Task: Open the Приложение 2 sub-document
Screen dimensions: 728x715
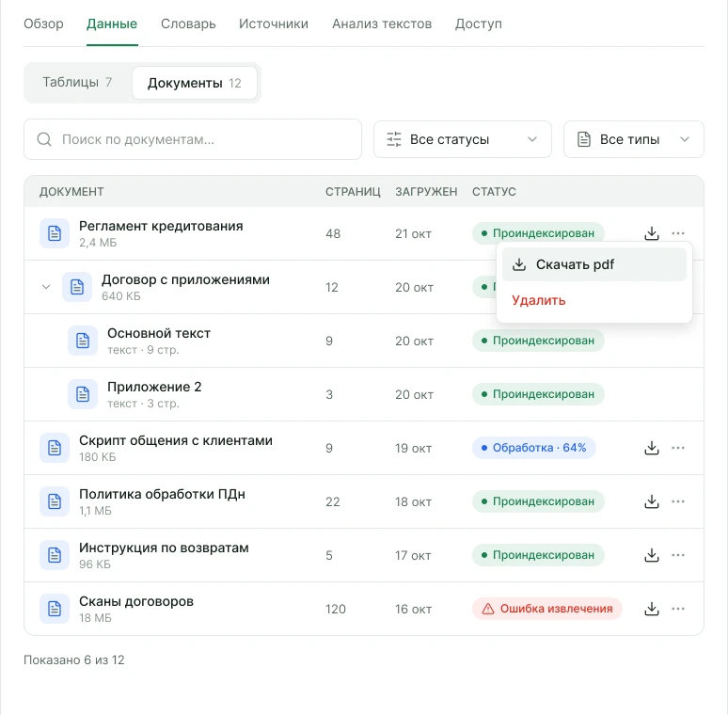Action: [154, 388]
